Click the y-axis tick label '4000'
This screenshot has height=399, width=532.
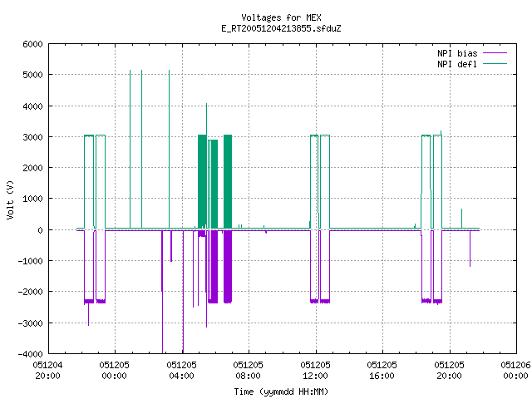click(x=32, y=106)
